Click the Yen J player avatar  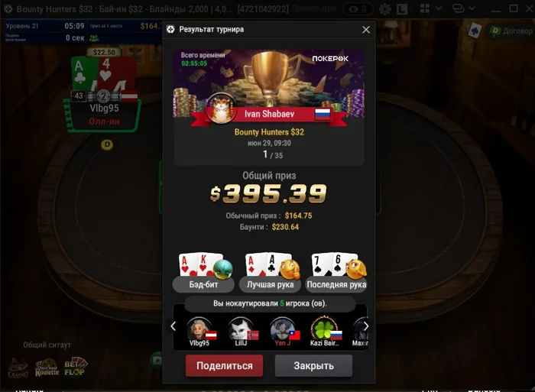[283, 329]
